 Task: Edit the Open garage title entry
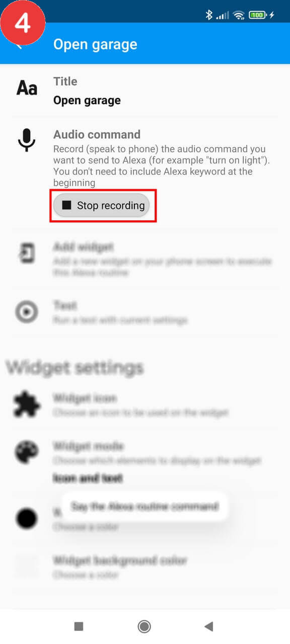[145, 91]
